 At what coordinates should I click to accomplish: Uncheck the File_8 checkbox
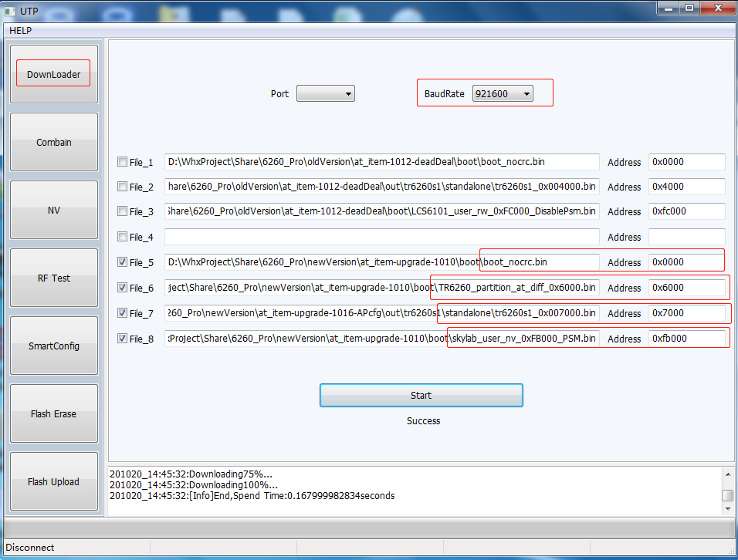click(x=123, y=338)
